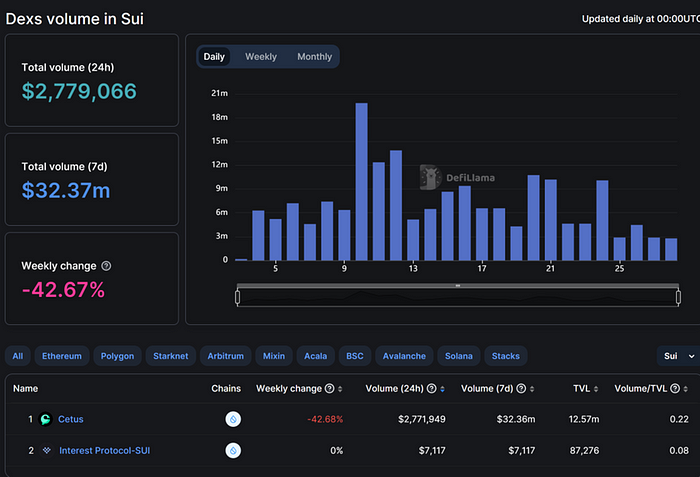
Task: Click the Sui chain icon in Interest Protocol row
Action: (x=233, y=450)
